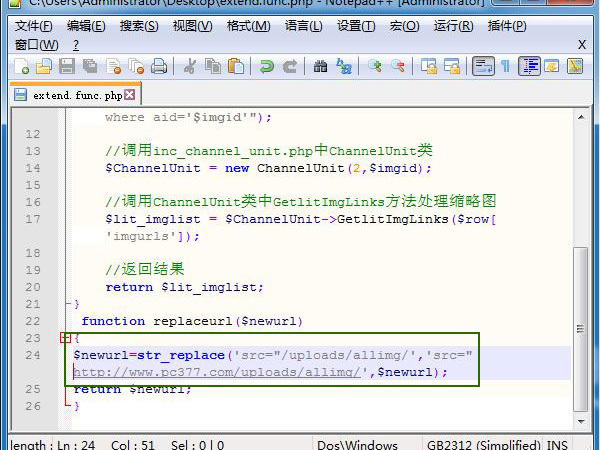The image size is (600, 450).
Task: Open the 语言(L) menu
Action: (x=303, y=26)
